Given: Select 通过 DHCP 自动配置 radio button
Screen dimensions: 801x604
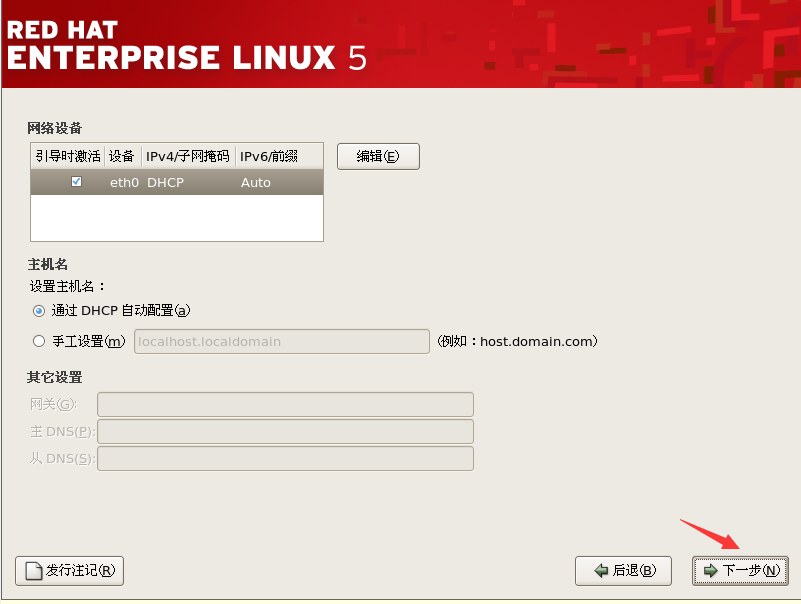Looking at the screenshot, I should (x=38, y=311).
